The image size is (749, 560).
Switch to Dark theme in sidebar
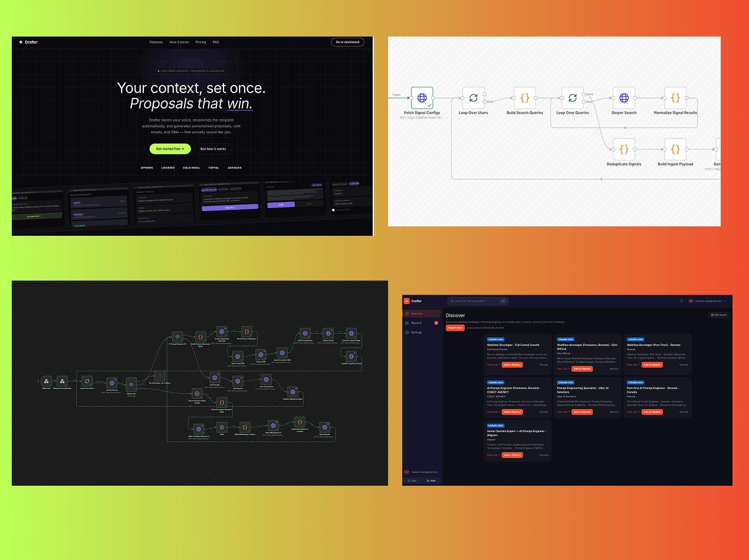[x=432, y=480]
